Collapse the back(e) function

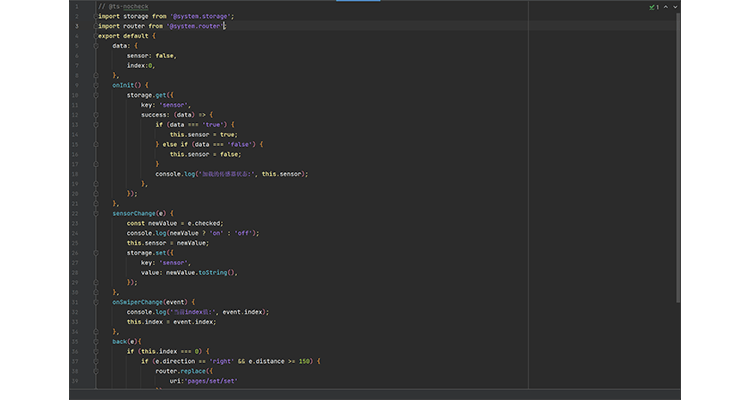click(x=95, y=341)
